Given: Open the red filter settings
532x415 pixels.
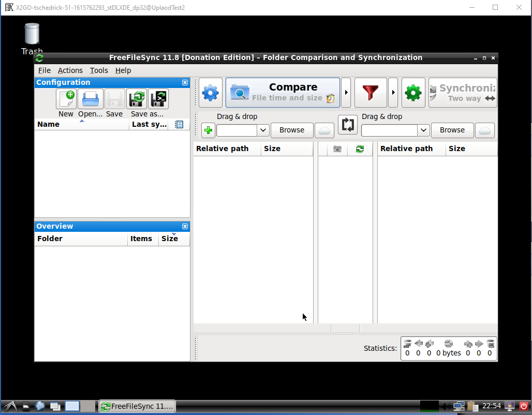Looking at the screenshot, I should click(x=371, y=93).
